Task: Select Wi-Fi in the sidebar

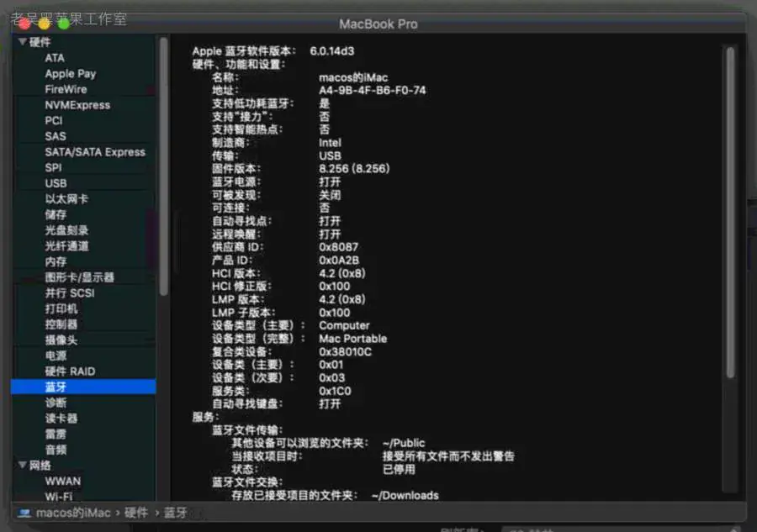Action: [x=58, y=496]
